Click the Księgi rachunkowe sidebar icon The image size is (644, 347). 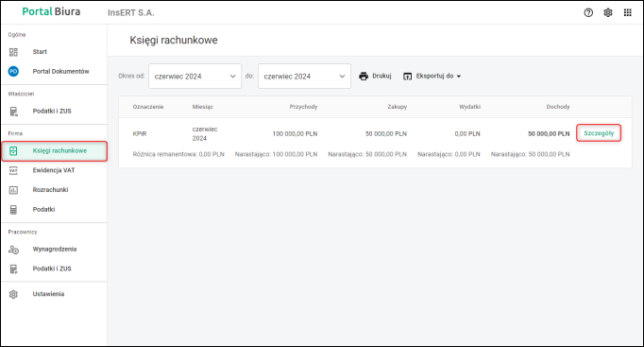click(x=13, y=151)
